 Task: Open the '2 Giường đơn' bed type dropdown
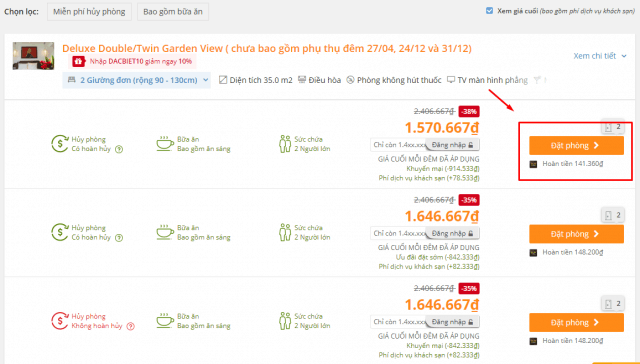click(x=137, y=80)
